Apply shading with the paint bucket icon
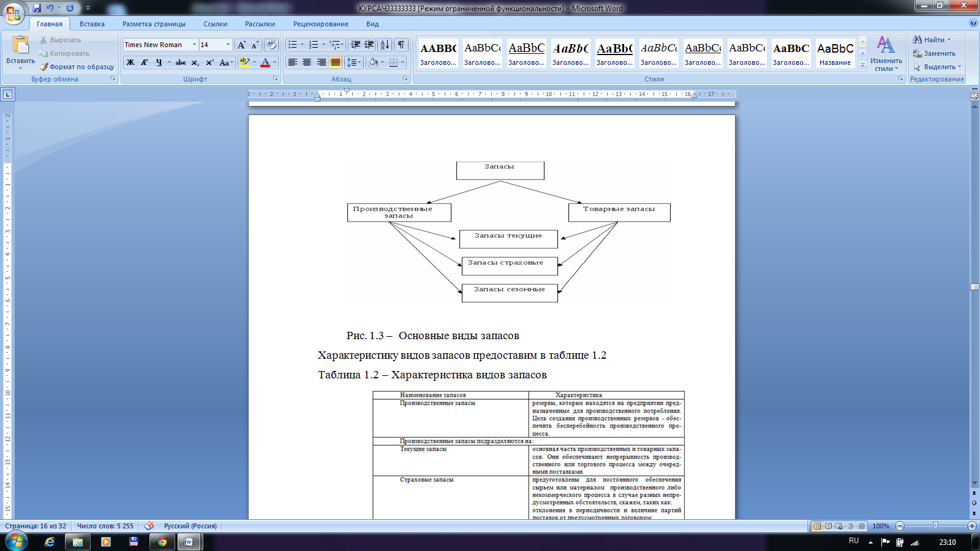Screen dimensions: 980x551 coord(373,62)
